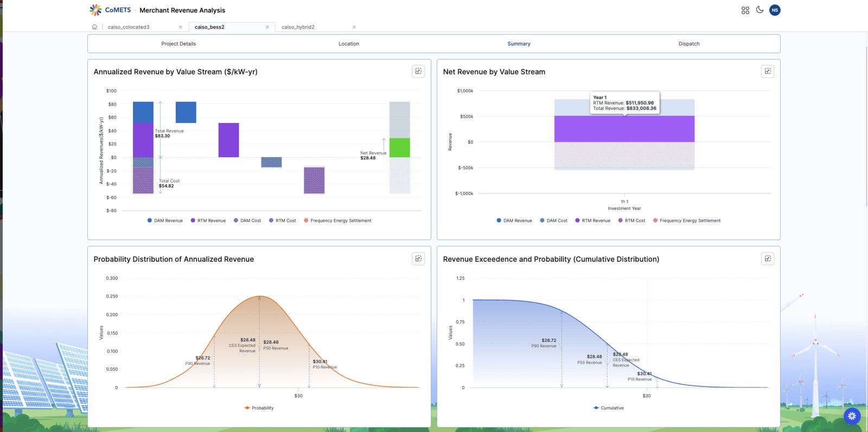Toggle dark mode moon icon
This screenshot has height=432, width=868.
click(x=759, y=10)
